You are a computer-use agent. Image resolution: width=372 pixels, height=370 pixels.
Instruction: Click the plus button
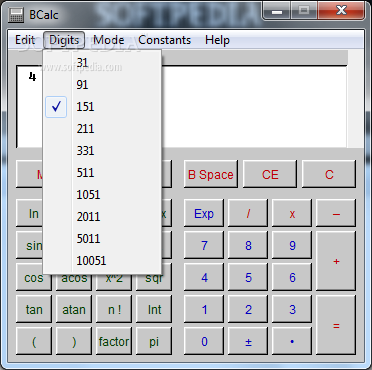[x=336, y=261]
